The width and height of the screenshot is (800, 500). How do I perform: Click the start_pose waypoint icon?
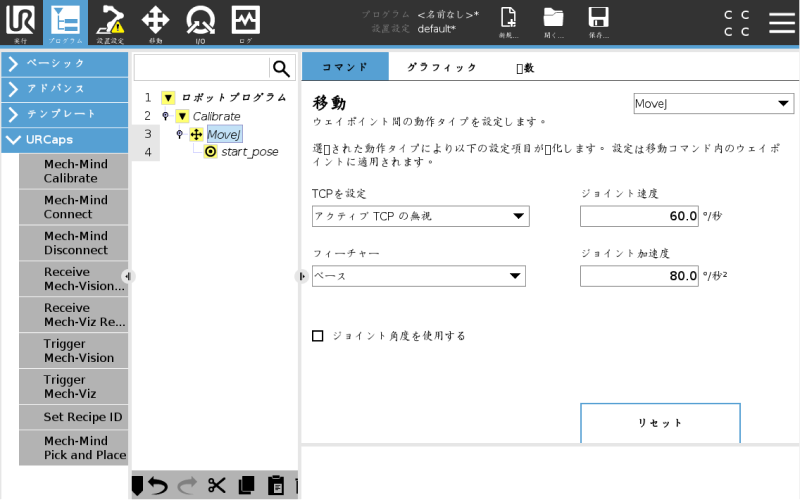210,152
